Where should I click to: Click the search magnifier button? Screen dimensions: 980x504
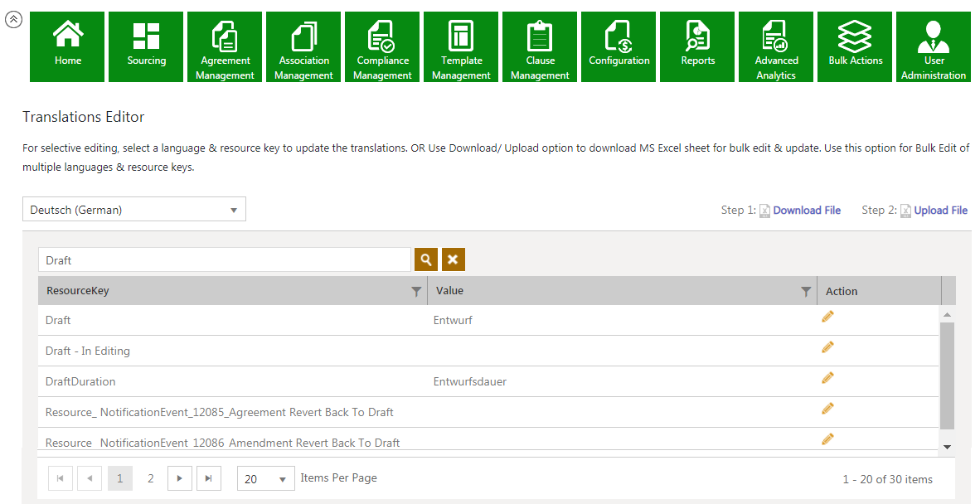pos(425,259)
